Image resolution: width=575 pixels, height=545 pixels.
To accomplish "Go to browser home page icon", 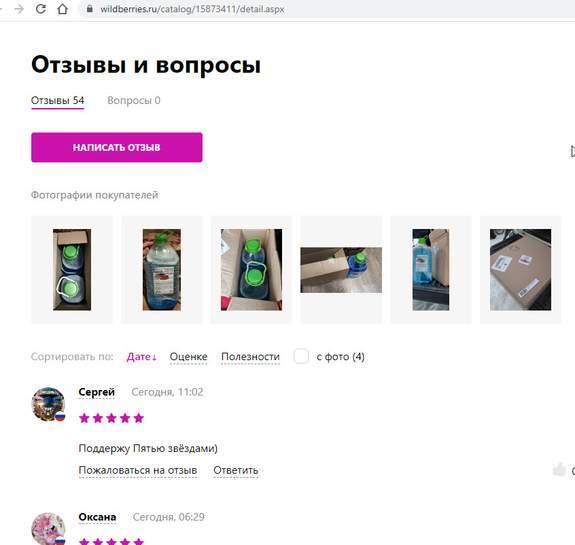I will (x=63, y=9).
